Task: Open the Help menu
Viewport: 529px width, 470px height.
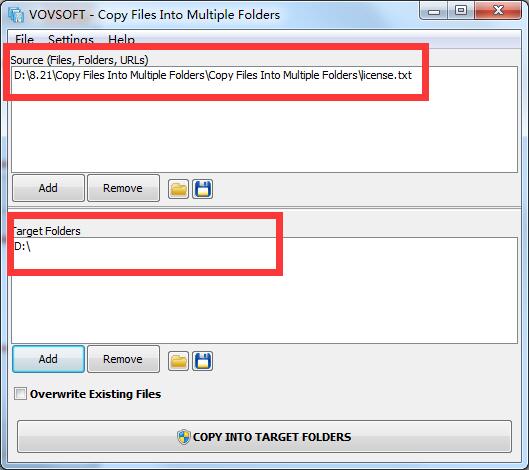Action: pos(121,39)
